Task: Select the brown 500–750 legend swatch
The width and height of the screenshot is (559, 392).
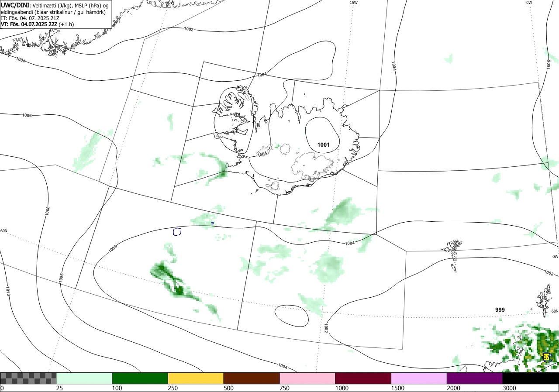Action: pyautogui.click(x=252, y=378)
